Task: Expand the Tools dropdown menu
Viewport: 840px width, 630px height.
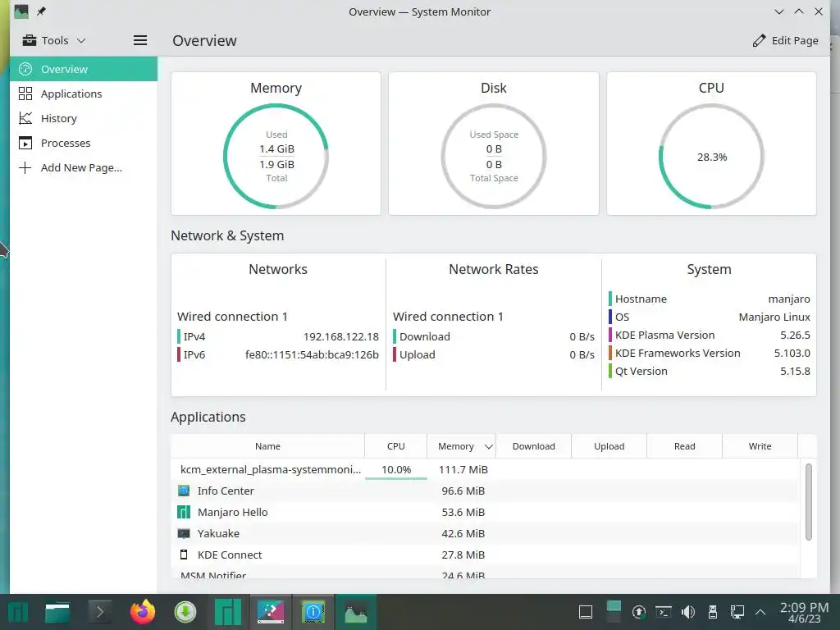Action: tap(53, 40)
